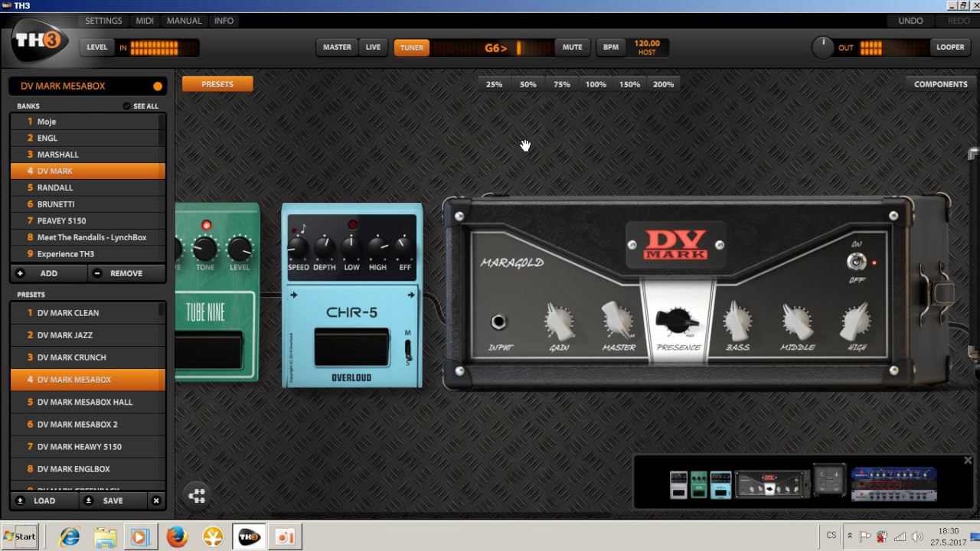980x551 pixels.
Task: Click the amp BASS knob
Action: (737, 321)
